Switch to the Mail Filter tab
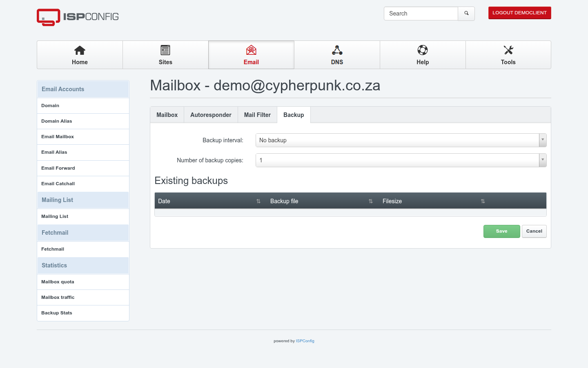588x368 pixels. [x=257, y=115]
